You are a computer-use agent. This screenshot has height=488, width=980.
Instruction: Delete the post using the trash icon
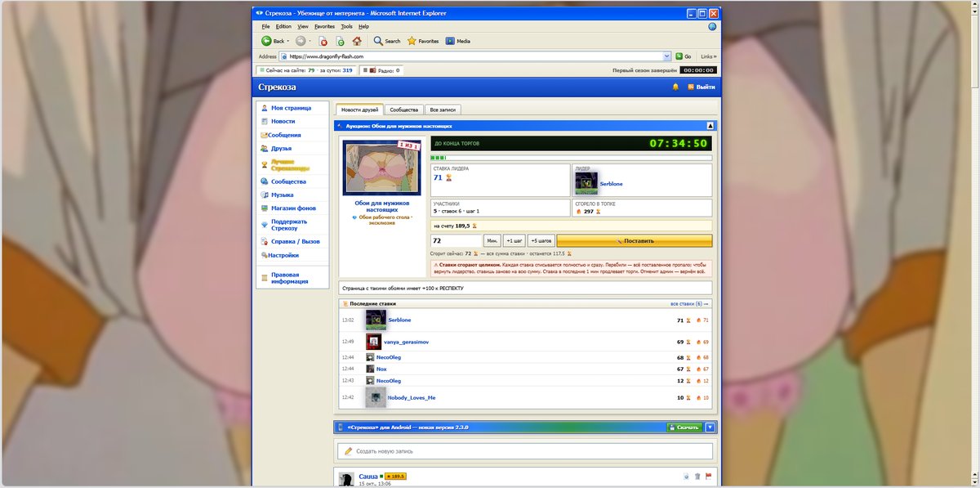pyautogui.click(x=697, y=476)
